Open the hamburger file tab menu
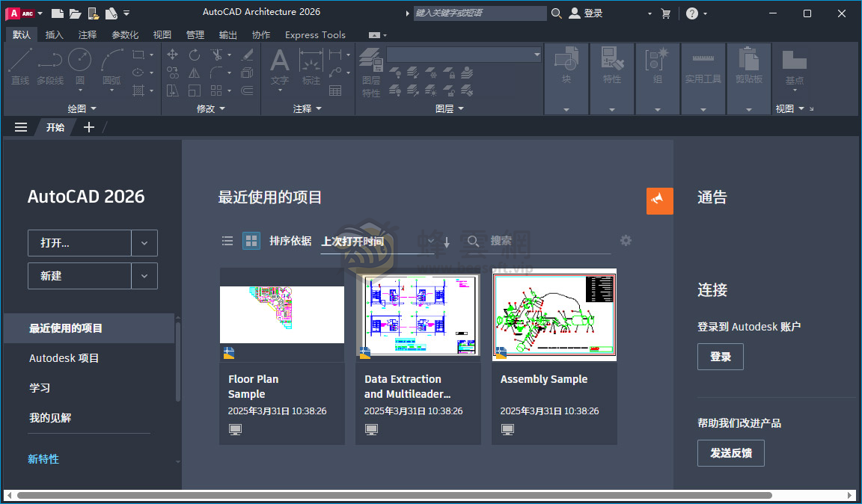The width and height of the screenshot is (862, 504). pos(21,128)
